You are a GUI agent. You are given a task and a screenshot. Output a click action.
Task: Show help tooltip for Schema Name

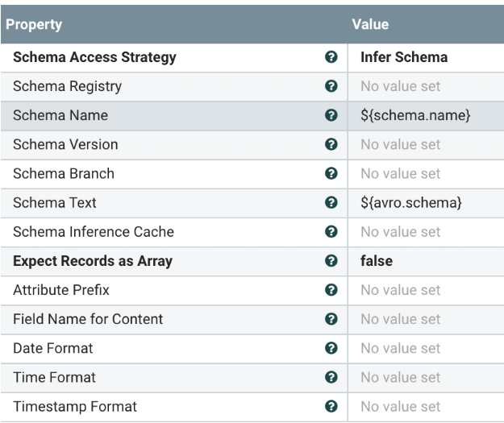[x=331, y=116]
